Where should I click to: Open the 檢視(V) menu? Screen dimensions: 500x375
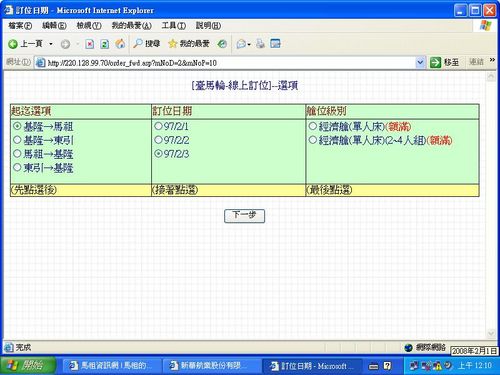point(89,25)
